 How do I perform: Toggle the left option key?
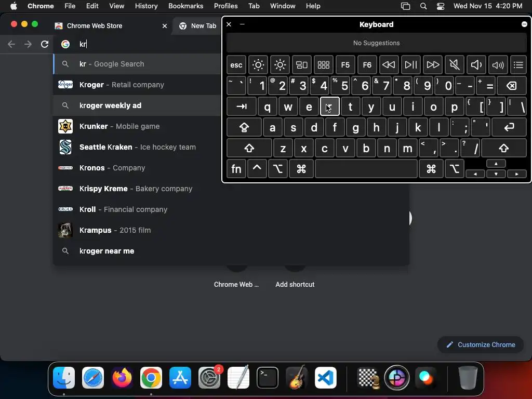(278, 169)
